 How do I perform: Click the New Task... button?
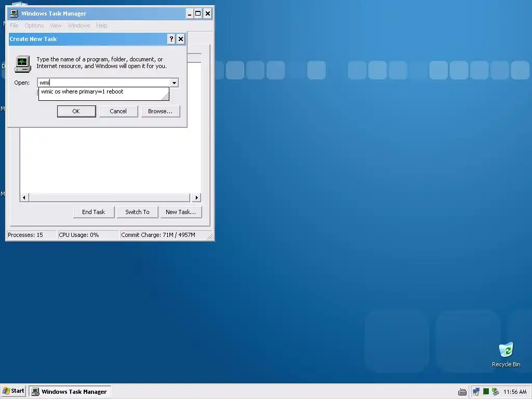(x=181, y=212)
